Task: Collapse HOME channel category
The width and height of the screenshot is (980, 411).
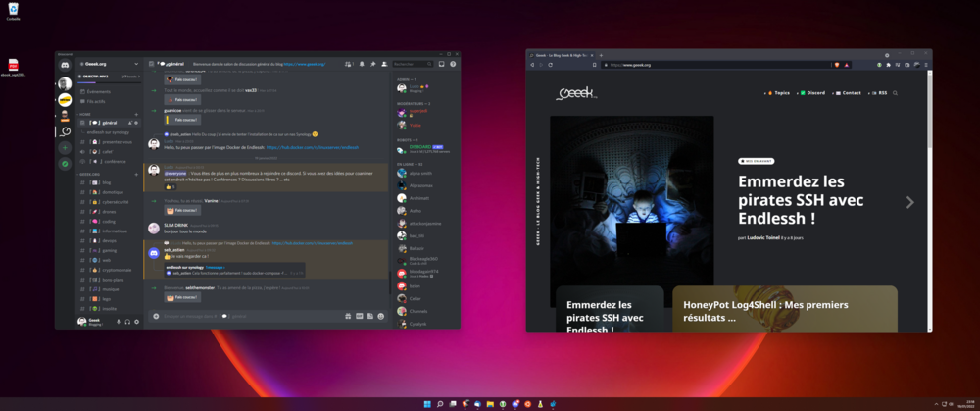Action: pos(83,115)
